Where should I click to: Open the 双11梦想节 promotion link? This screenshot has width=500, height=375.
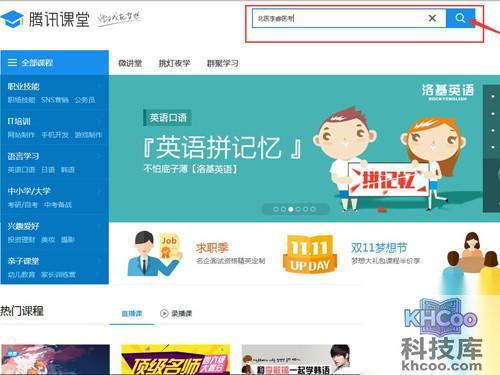(379, 248)
